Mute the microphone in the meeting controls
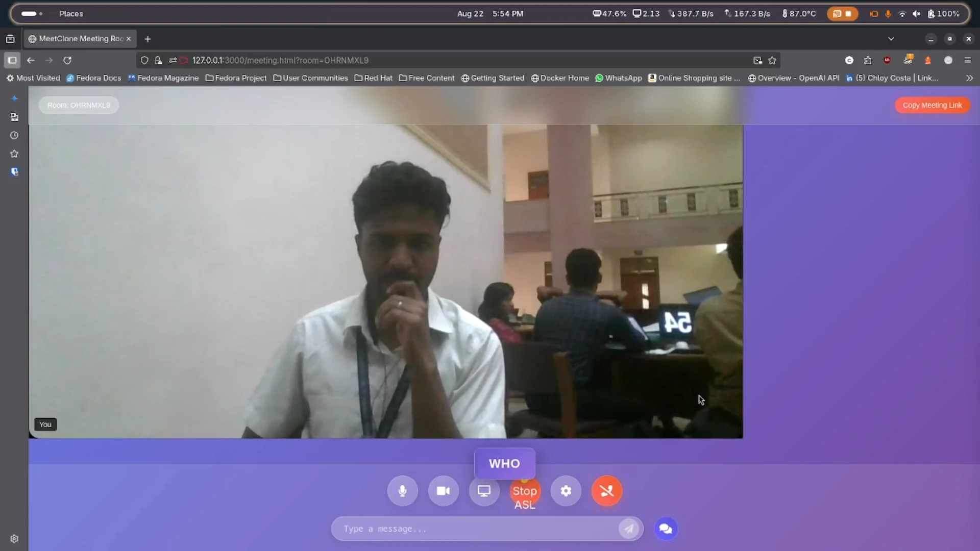 (x=402, y=491)
